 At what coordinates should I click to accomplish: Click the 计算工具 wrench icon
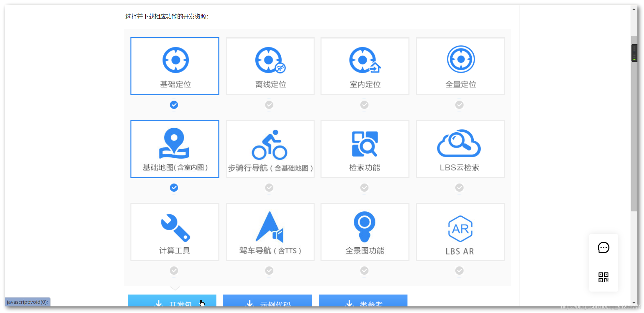[176, 228]
